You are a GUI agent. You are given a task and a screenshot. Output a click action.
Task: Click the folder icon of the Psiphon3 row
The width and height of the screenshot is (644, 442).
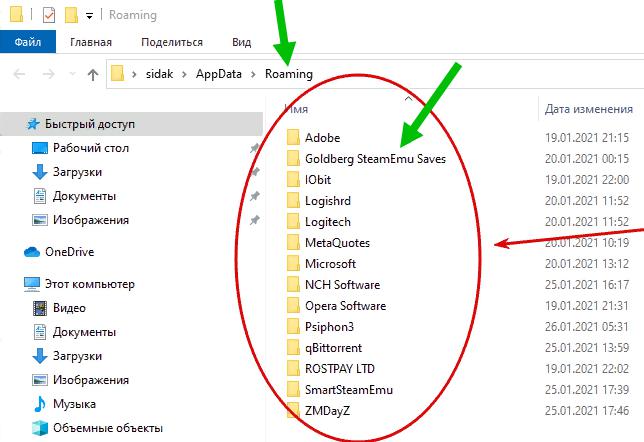(293, 327)
